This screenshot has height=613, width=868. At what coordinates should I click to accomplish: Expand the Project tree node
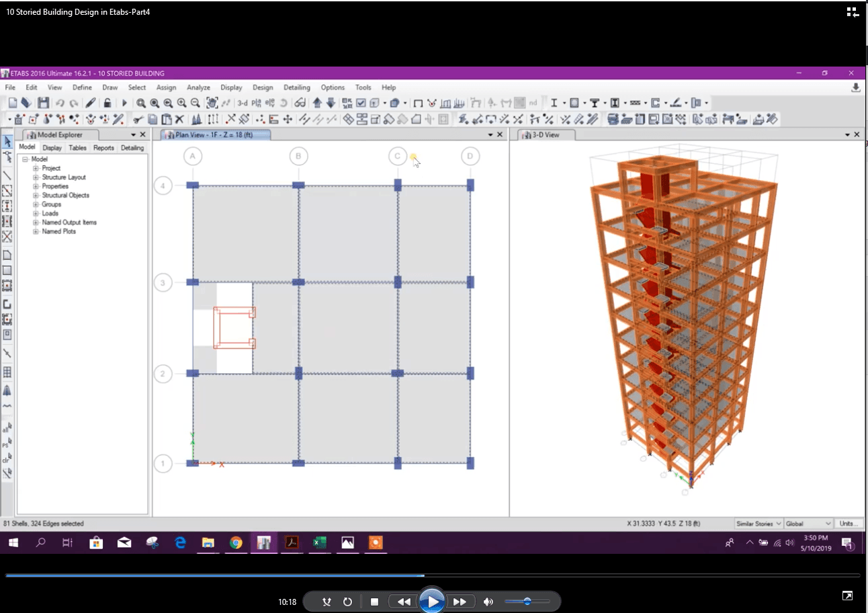tap(36, 168)
